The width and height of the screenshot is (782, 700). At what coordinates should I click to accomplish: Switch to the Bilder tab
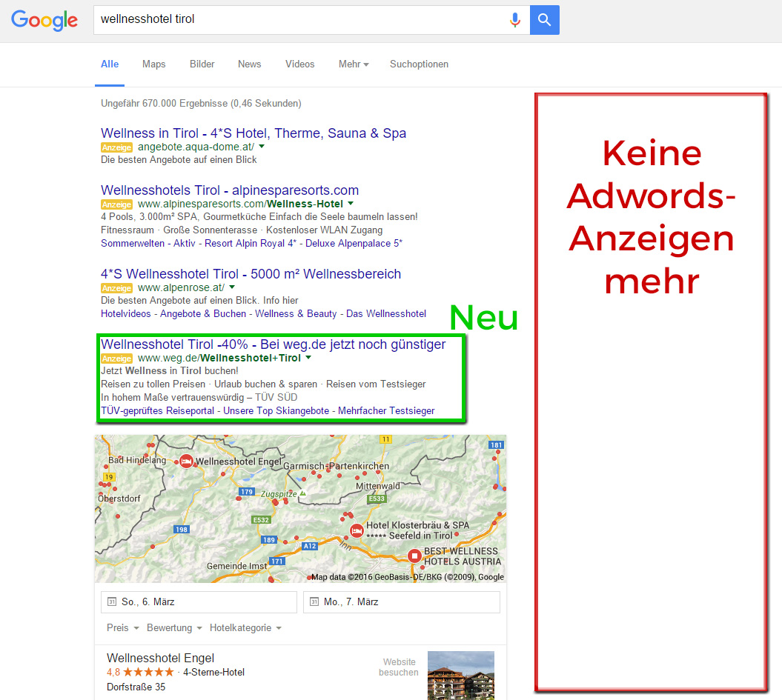[x=202, y=64]
